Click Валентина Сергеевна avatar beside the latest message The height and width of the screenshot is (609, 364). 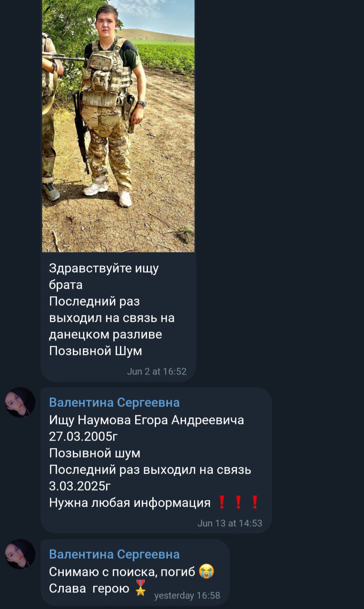[x=20, y=554]
